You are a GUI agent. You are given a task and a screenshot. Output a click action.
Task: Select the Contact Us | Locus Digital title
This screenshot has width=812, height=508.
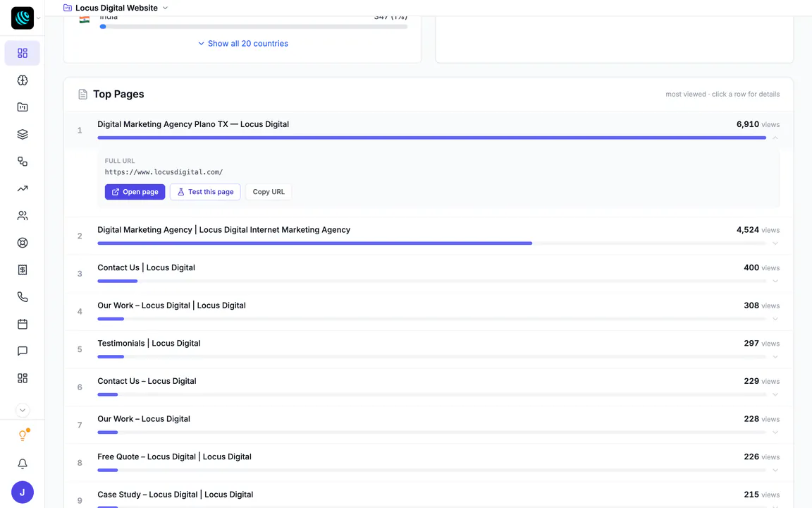pyautogui.click(x=146, y=268)
